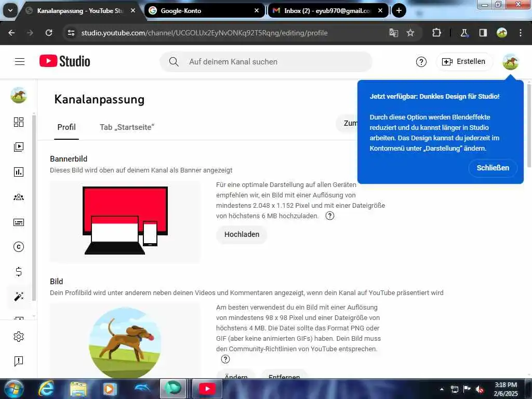The width and height of the screenshot is (532, 399).
Task: Close the Gmail Inbox tab
Action: [380, 10]
